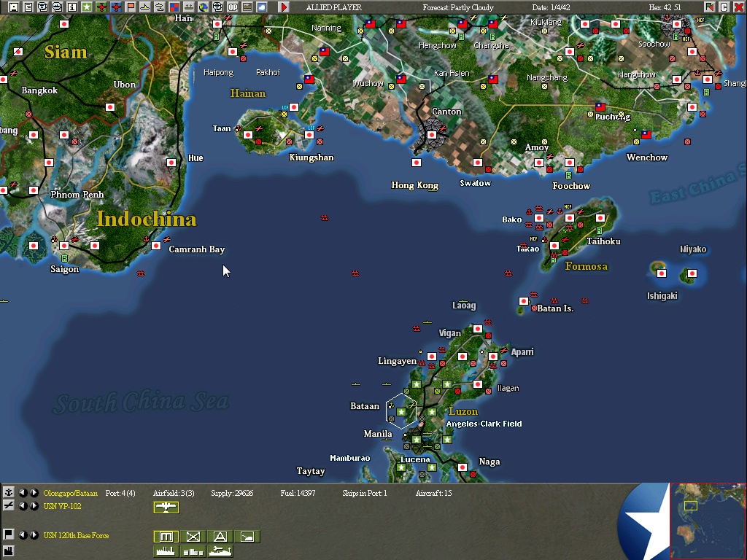
Task: Open the document list report icon
Action: point(28,7)
